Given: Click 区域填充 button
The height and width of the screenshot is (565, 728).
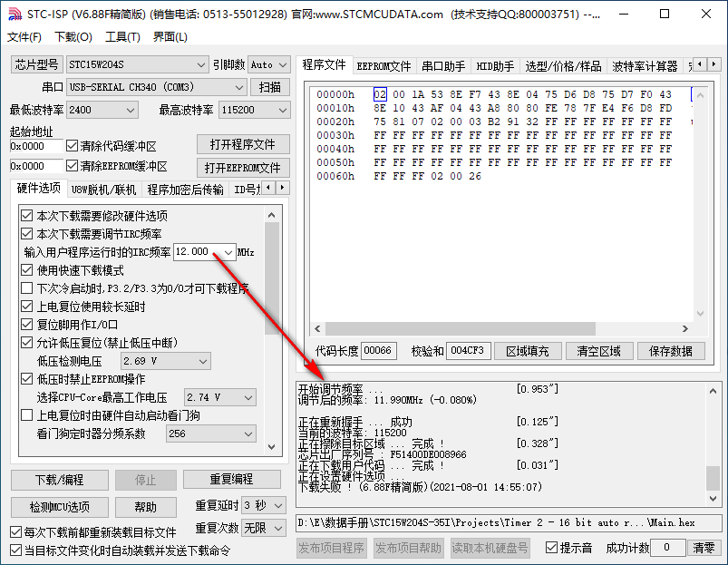Looking at the screenshot, I should point(528,351).
